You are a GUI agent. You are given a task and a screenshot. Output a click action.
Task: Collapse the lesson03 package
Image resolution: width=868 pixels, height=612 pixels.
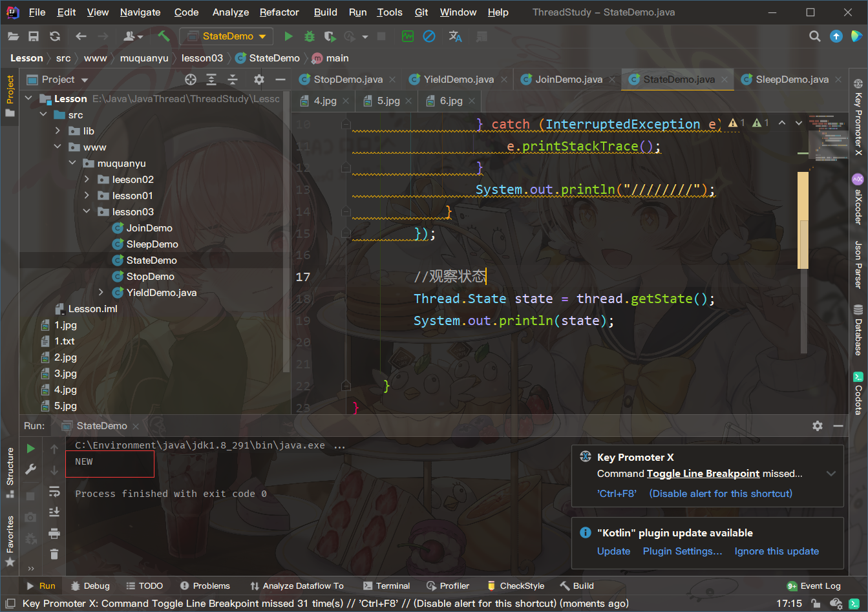click(x=87, y=212)
